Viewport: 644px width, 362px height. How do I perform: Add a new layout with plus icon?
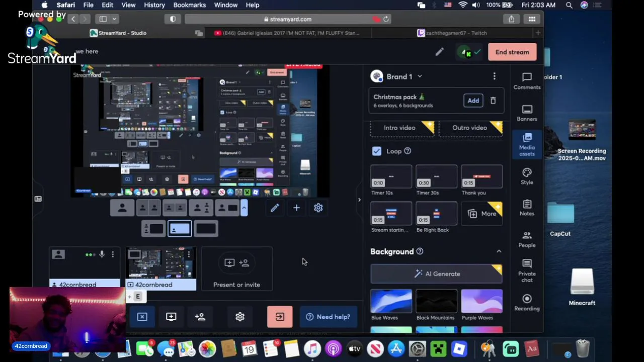[296, 208]
